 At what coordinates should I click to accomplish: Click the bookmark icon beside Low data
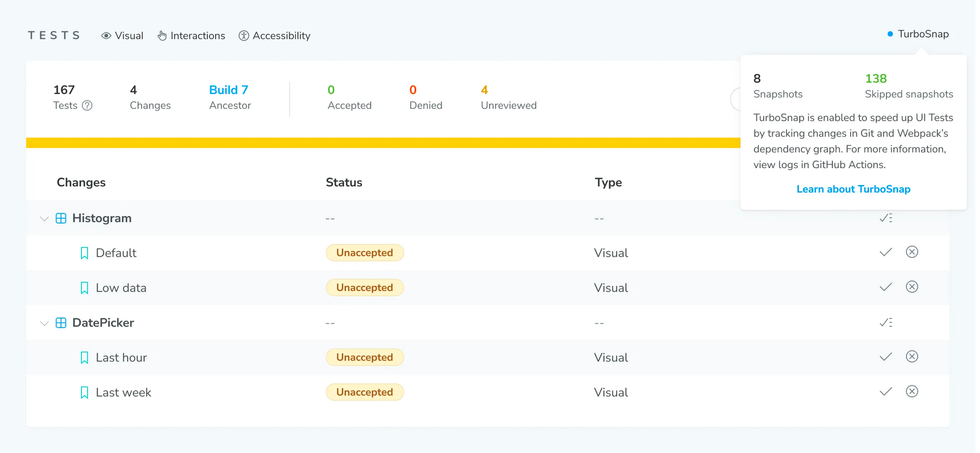[84, 288]
